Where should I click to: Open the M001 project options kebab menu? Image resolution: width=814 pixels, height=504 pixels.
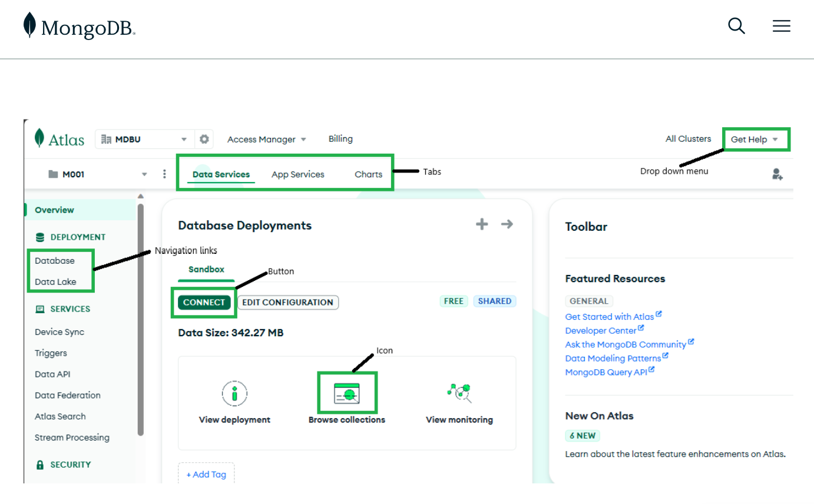pos(164,174)
